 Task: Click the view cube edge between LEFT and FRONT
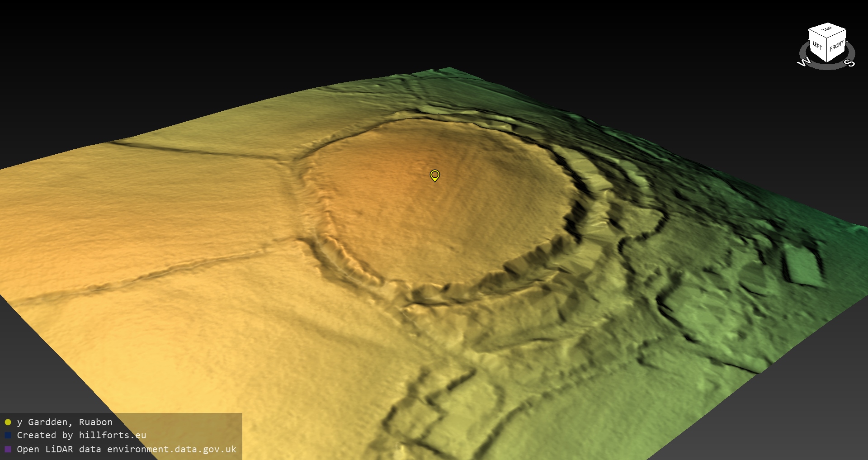tap(827, 51)
